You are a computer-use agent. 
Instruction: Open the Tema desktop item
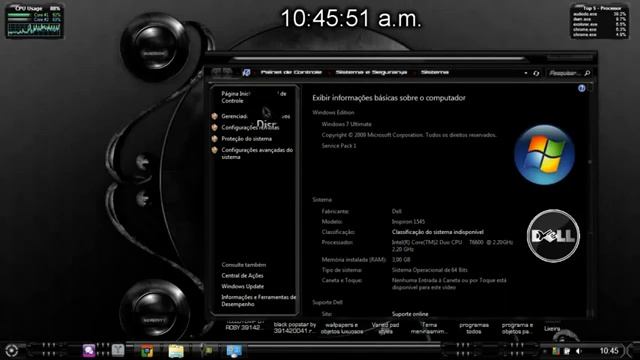429,328
